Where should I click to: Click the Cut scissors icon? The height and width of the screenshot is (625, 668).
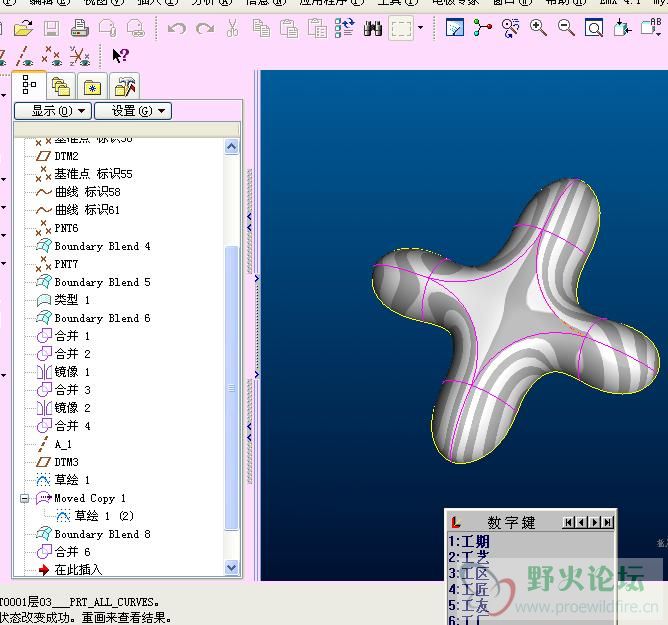click(232, 28)
